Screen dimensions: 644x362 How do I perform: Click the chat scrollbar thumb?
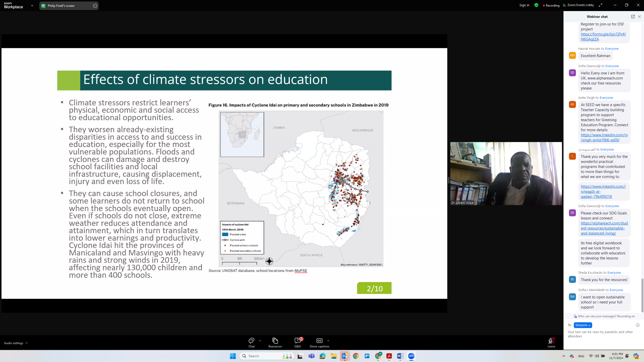point(642,295)
